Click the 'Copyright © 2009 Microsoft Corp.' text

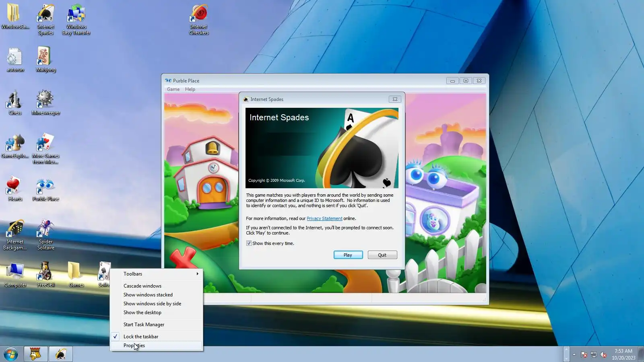(x=277, y=181)
